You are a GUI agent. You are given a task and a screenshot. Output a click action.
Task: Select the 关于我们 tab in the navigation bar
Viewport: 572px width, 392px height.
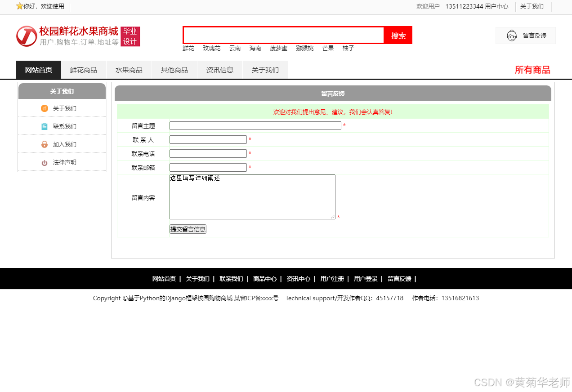coord(265,70)
